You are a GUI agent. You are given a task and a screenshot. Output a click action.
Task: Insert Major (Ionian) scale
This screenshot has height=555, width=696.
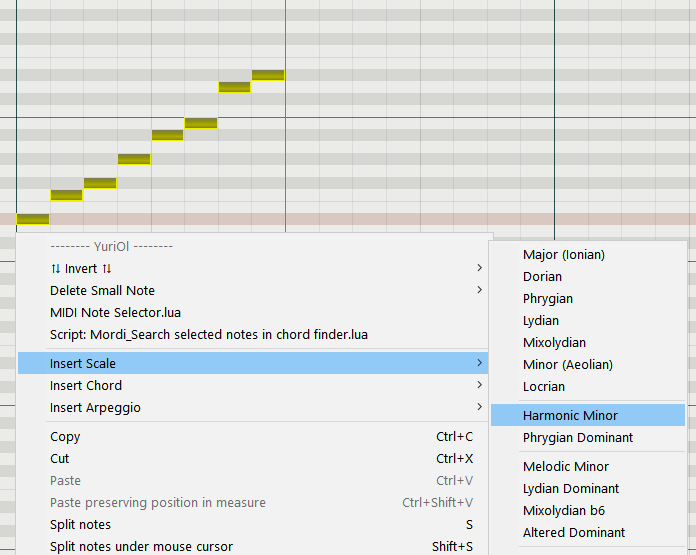click(588, 254)
